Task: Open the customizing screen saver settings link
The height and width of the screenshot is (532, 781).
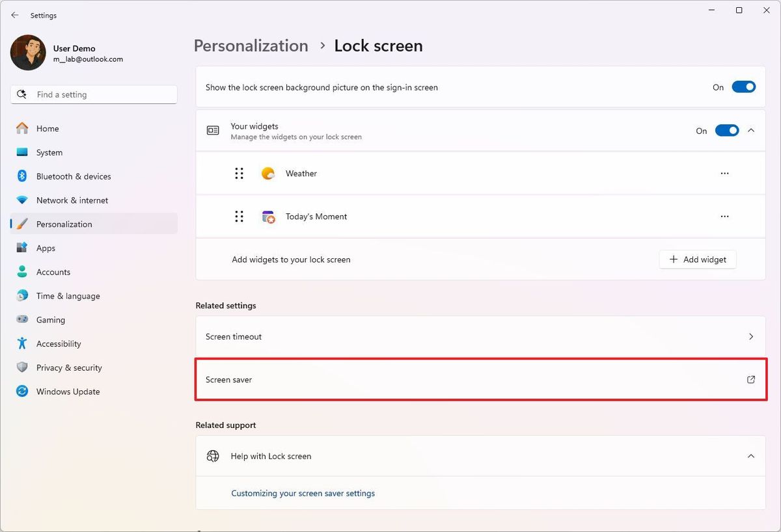Action: click(x=303, y=493)
